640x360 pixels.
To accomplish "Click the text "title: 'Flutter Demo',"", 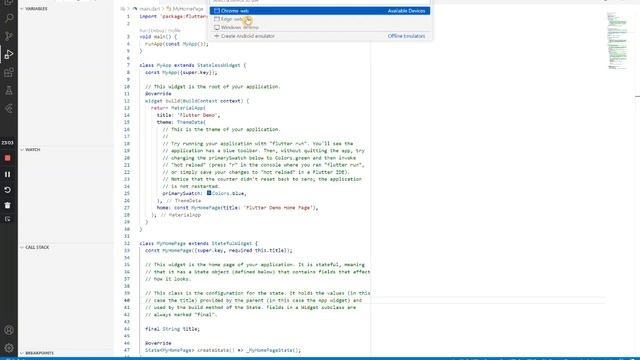I will coord(189,115).
